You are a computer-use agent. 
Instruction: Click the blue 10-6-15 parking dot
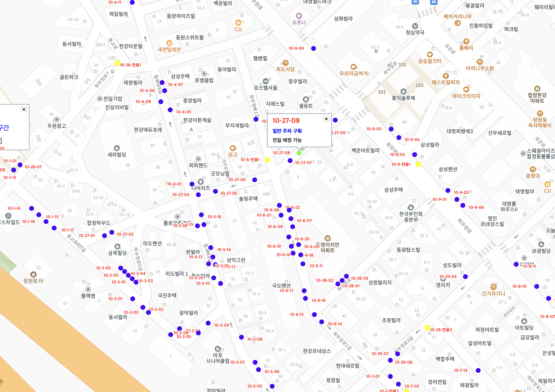[x=314, y=314]
